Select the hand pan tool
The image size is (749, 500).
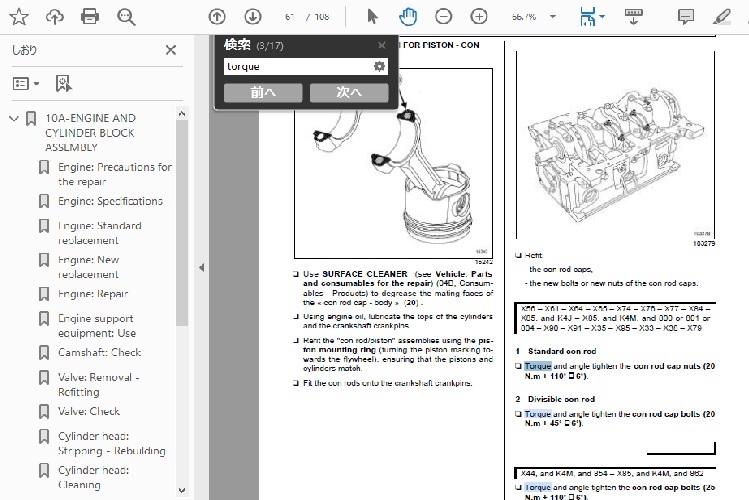(407, 17)
